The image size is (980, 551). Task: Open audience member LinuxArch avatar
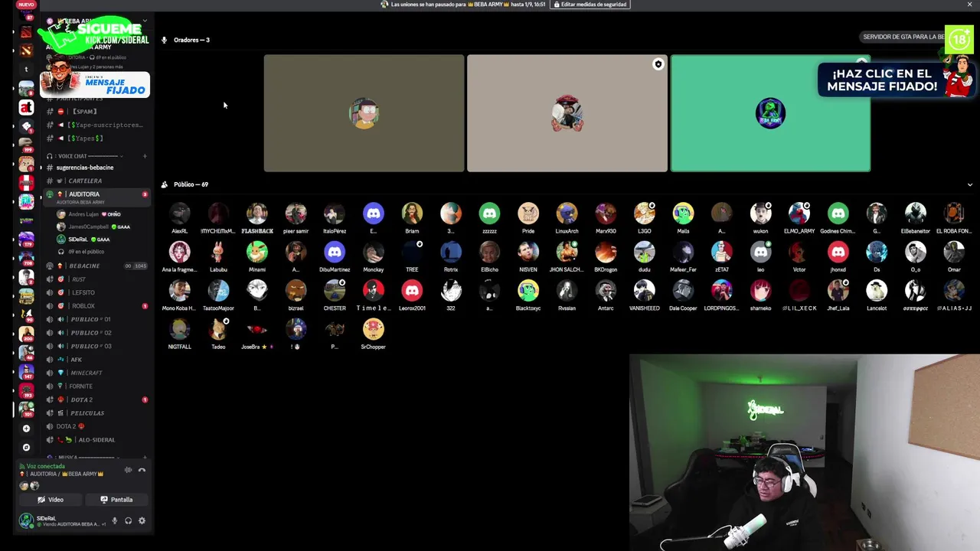tap(567, 214)
